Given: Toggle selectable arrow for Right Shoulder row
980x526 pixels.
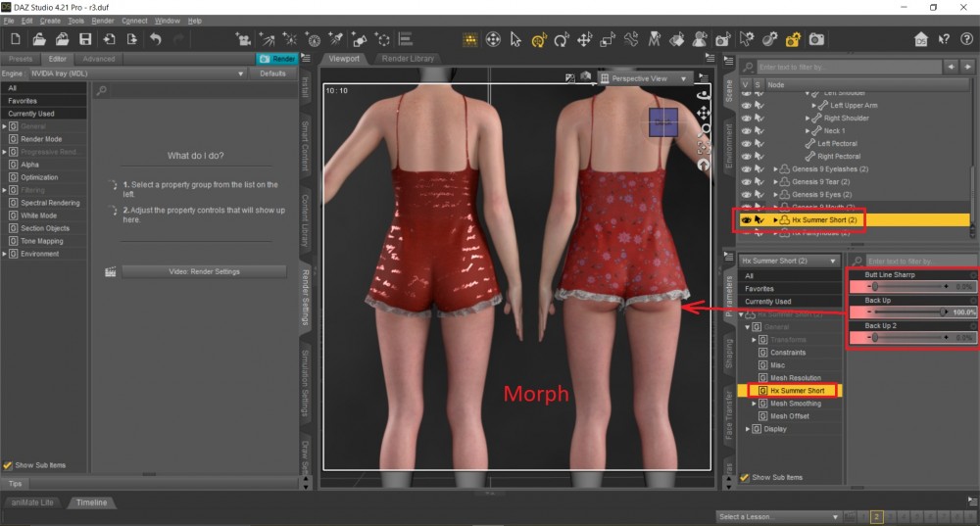Looking at the screenshot, I should pyautogui.click(x=759, y=119).
